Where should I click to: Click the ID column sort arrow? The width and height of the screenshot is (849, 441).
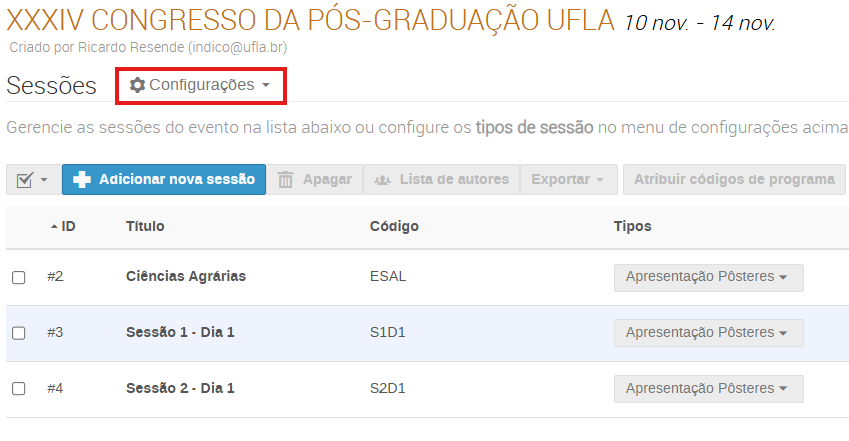54,227
